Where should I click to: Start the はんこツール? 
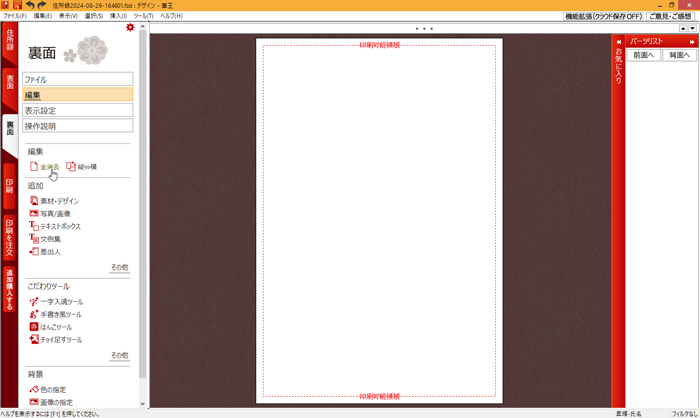click(55, 327)
